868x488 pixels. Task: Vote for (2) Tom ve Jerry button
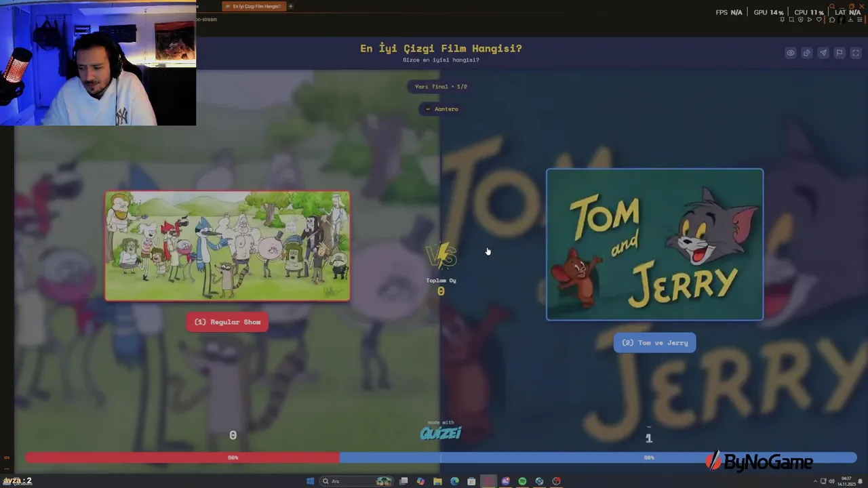(654, 342)
